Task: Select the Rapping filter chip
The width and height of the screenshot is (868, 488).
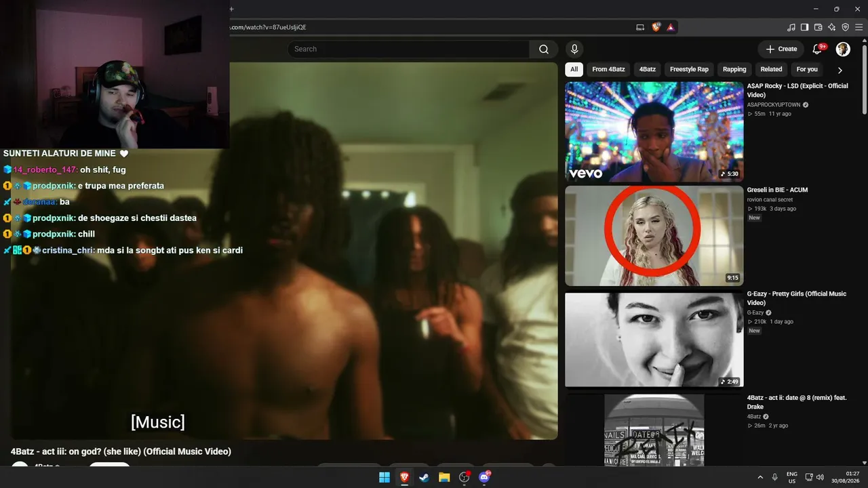Action: click(734, 69)
